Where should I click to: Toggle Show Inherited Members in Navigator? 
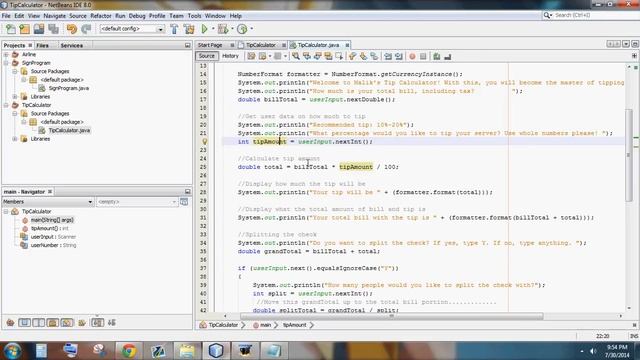[x=10, y=323]
